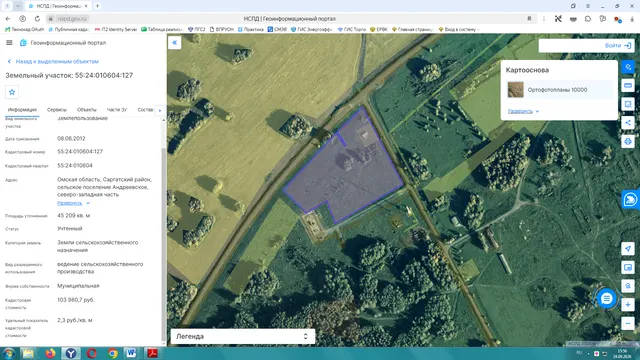Zoom in the map with the plus button

pos(628,305)
